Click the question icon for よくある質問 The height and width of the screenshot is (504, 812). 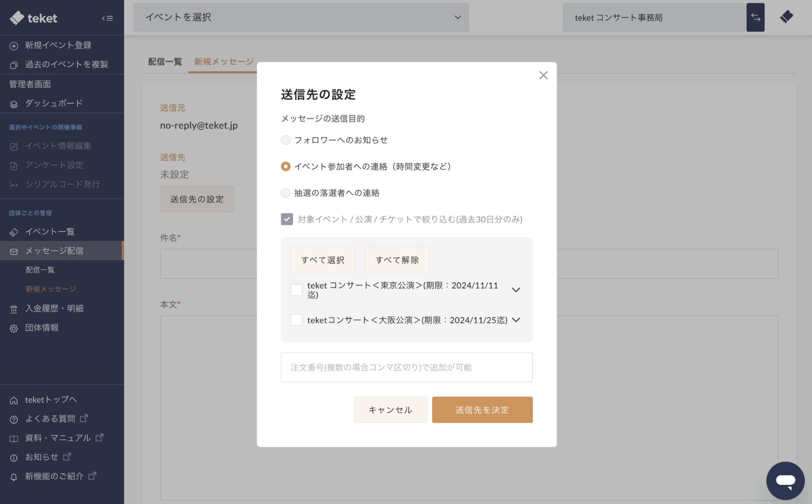[14, 420]
